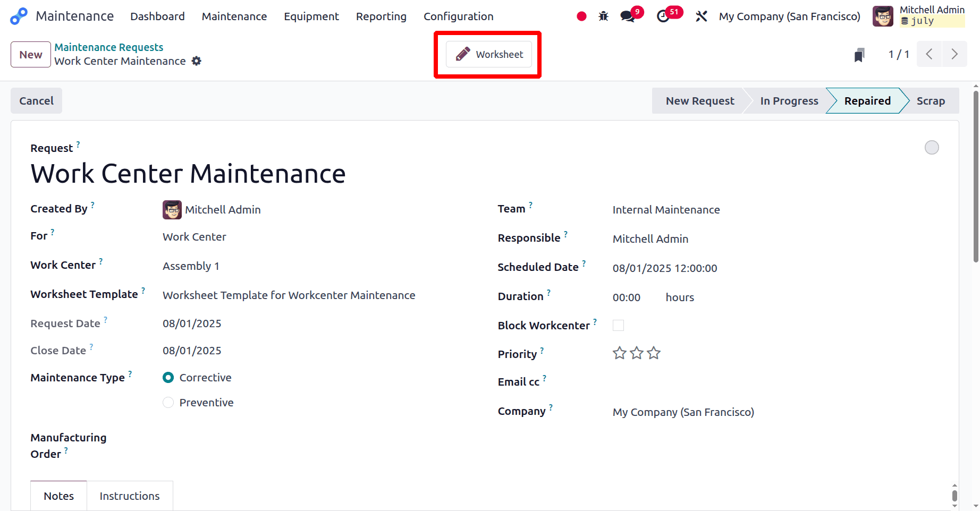Toggle the Block Workcenter checkbox

click(618, 325)
